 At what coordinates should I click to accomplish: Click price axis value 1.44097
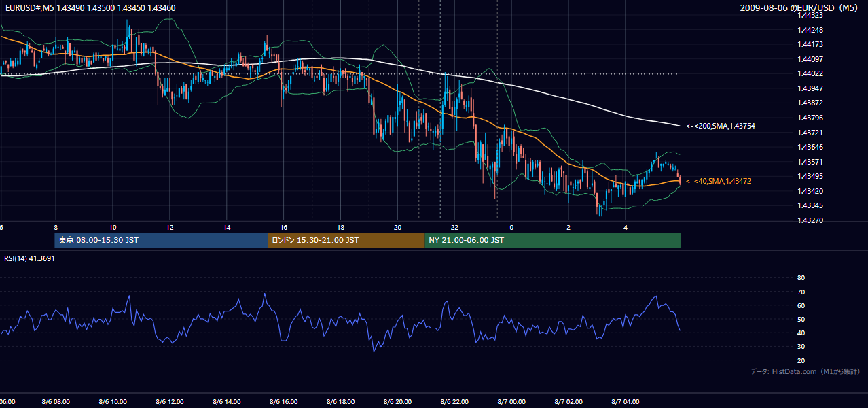[x=811, y=59]
